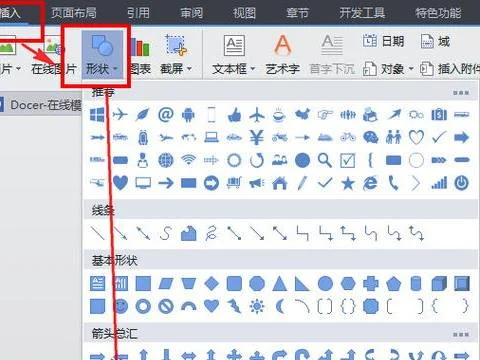Screen dimensions: 480x360
Task: Select the Android robot shape
Action: click(188, 115)
